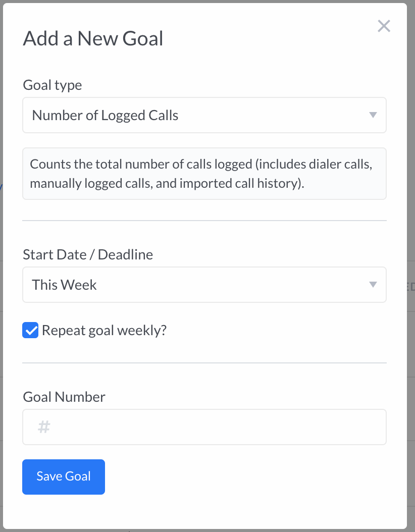
Task: Click the arrow beside Number of Logged Calls
Action: pyautogui.click(x=373, y=115)
